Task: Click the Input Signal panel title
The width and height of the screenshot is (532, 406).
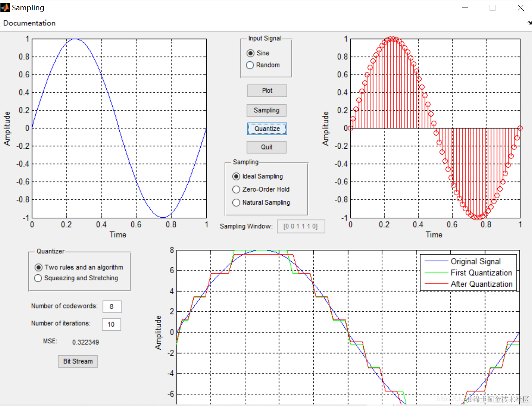Action: click(265, 38)
